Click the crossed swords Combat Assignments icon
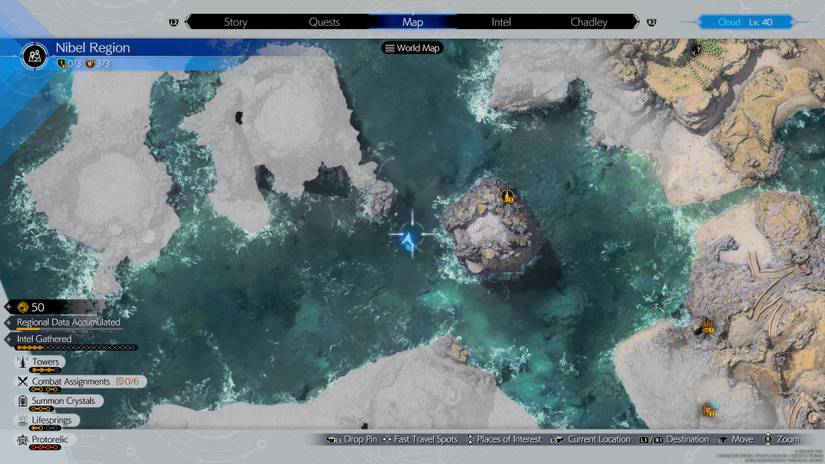This screenshot has width=825, height=464. (22, 381)
